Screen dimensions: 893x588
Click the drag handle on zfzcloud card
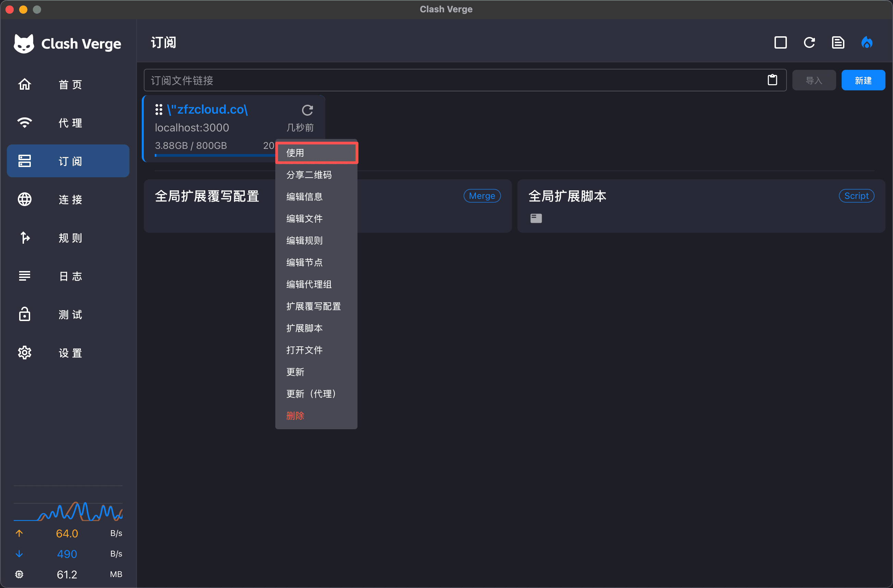(159, 110)
